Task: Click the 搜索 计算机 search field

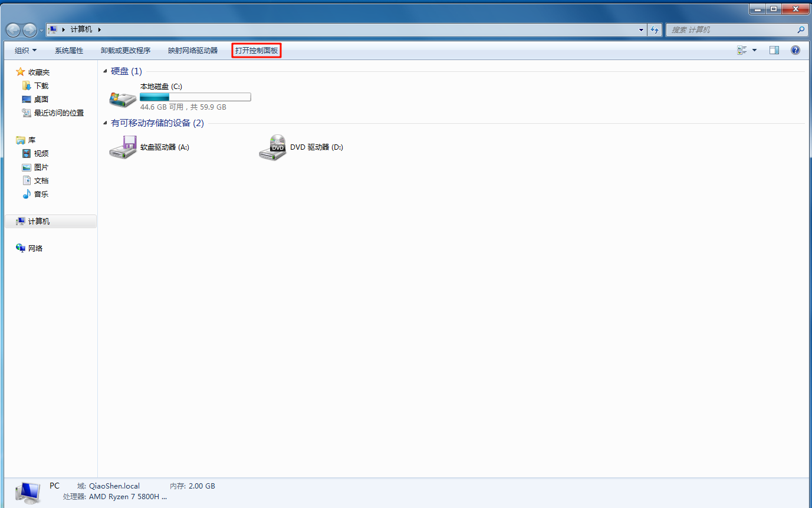Action: click(x=731, y=30)
